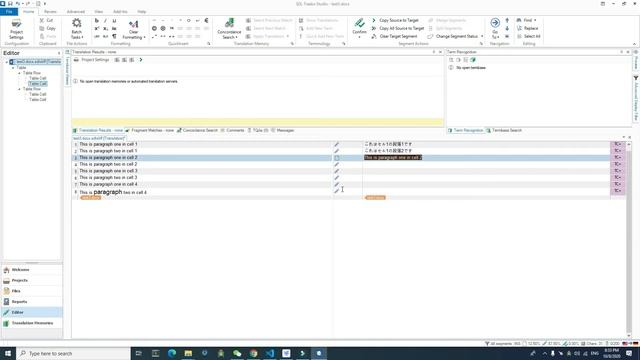640x360 pixels.
Task: Click Copy Source to Target
Action: click(x=395, y=20)
